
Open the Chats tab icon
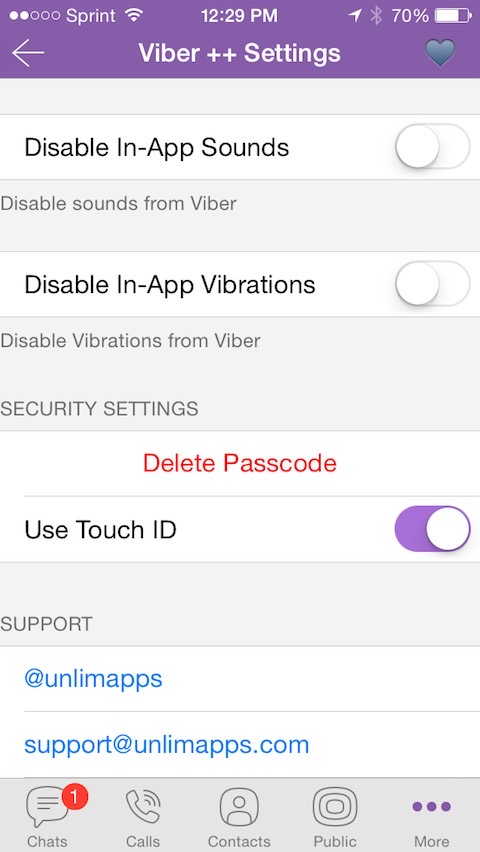[47, 807]
